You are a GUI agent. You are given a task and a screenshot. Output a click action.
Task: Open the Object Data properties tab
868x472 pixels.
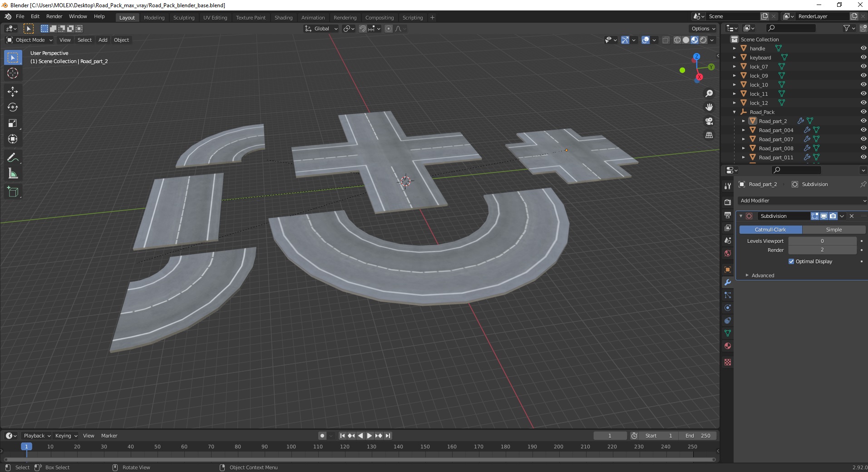point(728,333)
